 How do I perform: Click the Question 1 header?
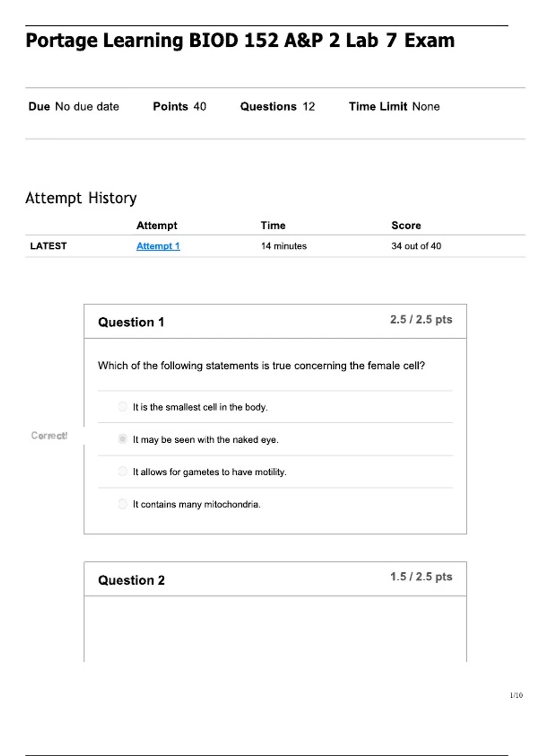131,322
